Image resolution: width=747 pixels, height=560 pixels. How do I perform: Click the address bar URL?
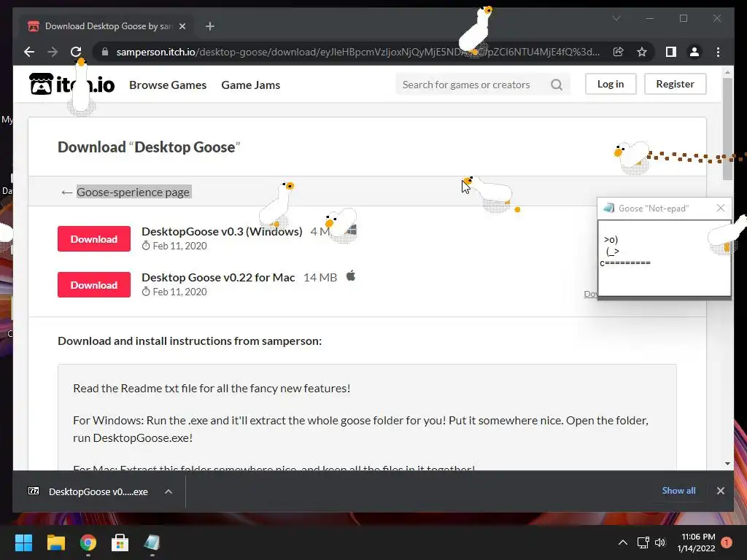click(357, 52)
